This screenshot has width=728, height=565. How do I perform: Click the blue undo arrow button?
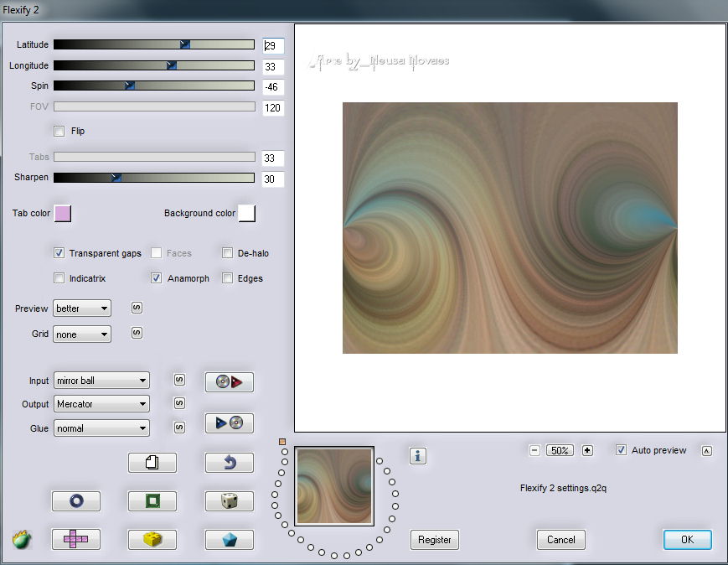(x=230, y=463)
